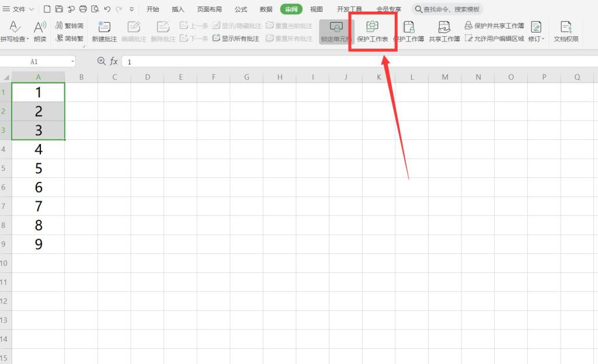Click the fx insert function icon
598x364 pixels.
pos(114,61)
